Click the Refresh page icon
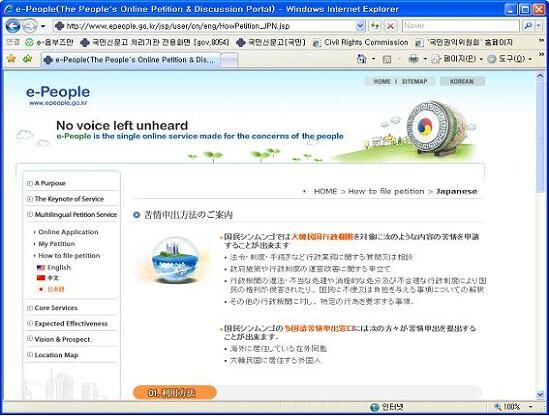The width and height of the screenshot is (549, 416). (375, 26)
